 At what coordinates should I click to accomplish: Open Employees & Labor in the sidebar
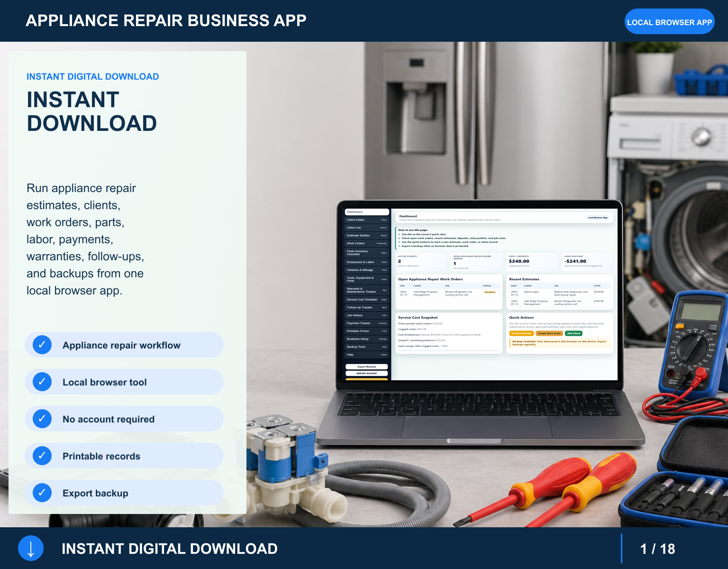pyautogui.click(x=367, y=262)
